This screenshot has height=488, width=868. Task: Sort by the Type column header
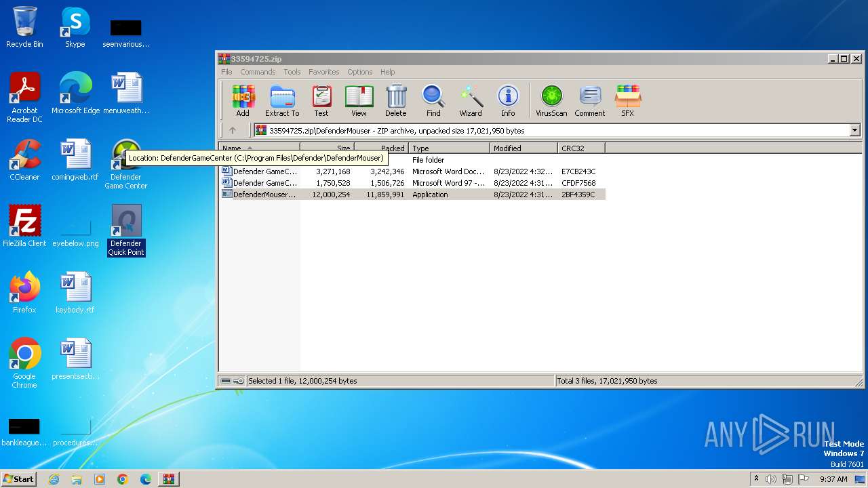pos(449,148)
